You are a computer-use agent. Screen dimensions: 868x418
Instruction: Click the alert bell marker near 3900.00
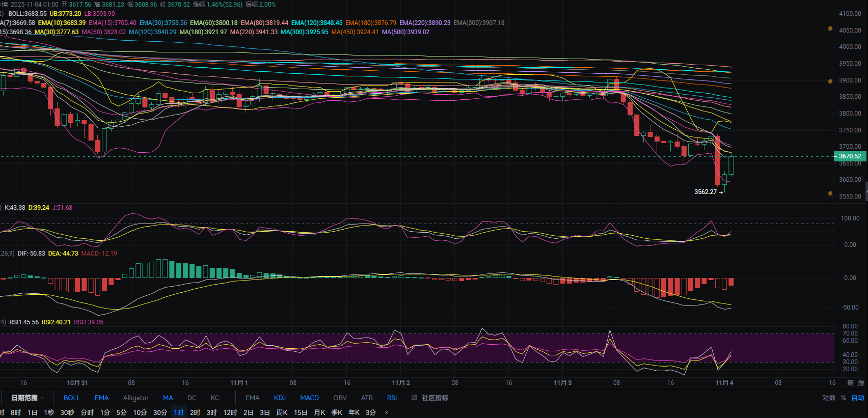(830, 81)
